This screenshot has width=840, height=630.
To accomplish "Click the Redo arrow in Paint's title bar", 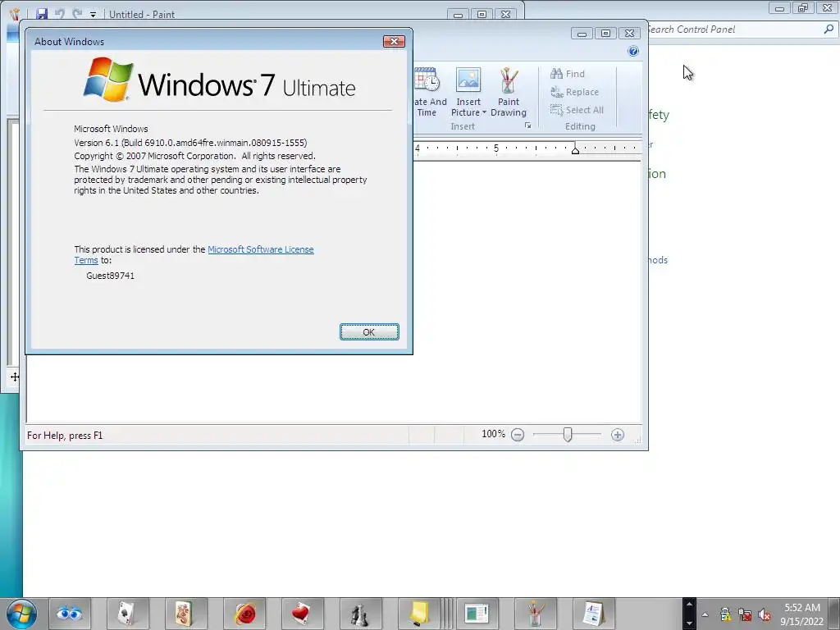I will [x=77, y=14].
